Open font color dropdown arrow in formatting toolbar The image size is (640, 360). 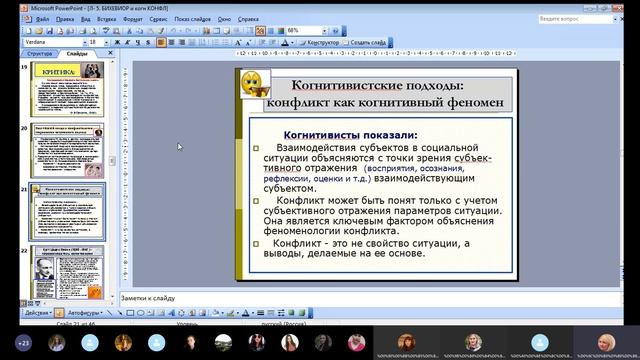pyautogui.click(x=292, y=42)
